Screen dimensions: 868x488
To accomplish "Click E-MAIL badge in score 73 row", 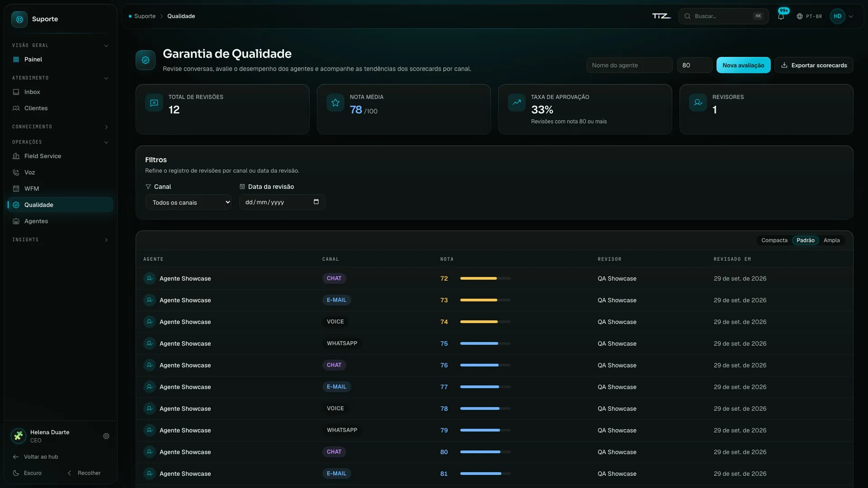I will pyautogui.click(x=336, y=300).
